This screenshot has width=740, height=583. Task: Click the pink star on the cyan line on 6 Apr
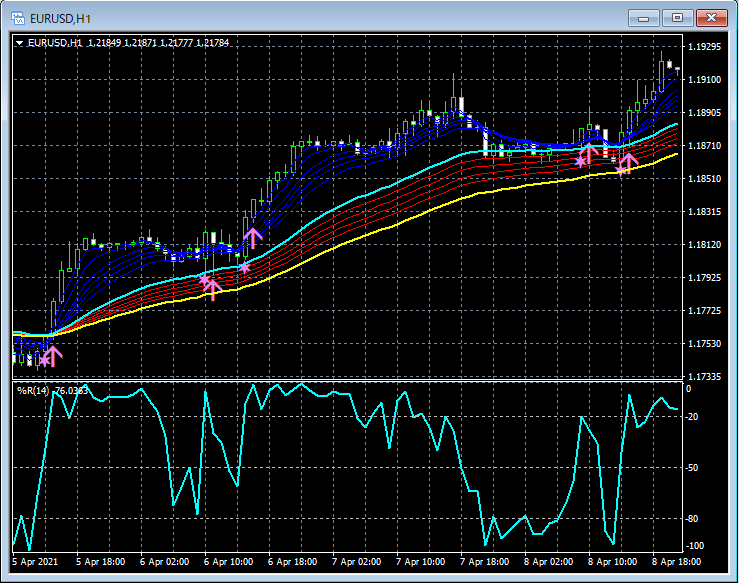point(244,267)
